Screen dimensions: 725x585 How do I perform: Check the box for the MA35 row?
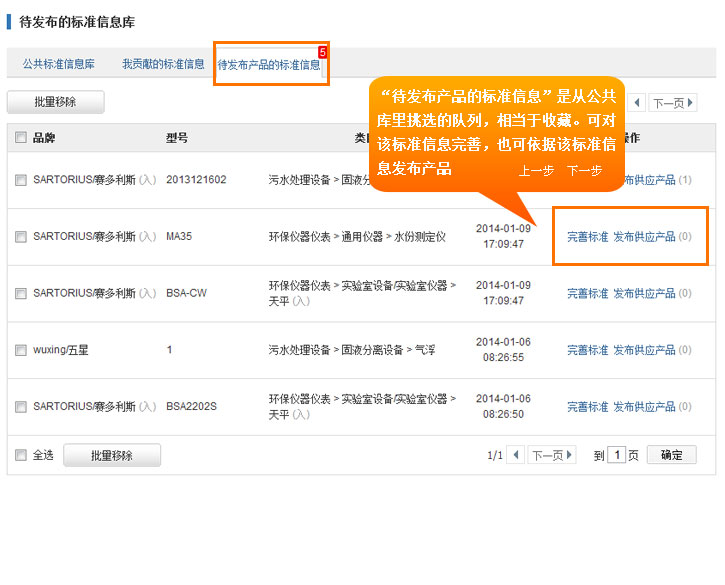click(21, 237)
